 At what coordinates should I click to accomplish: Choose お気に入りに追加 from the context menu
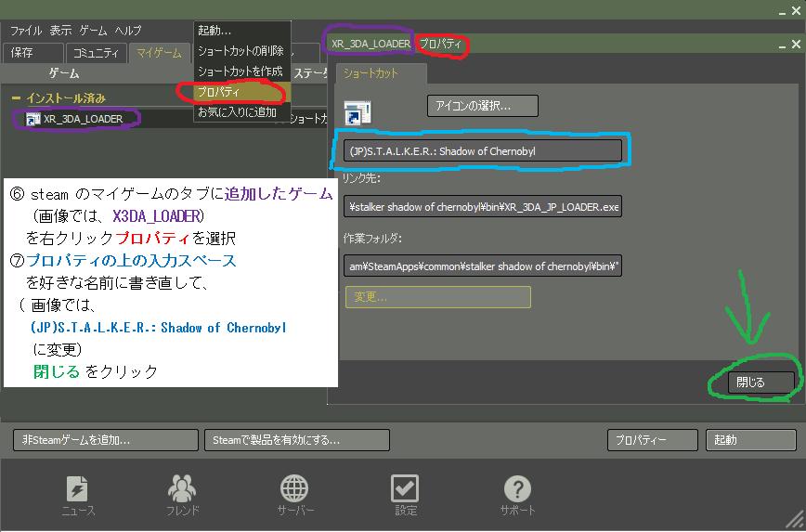click(x=242, y=112)
